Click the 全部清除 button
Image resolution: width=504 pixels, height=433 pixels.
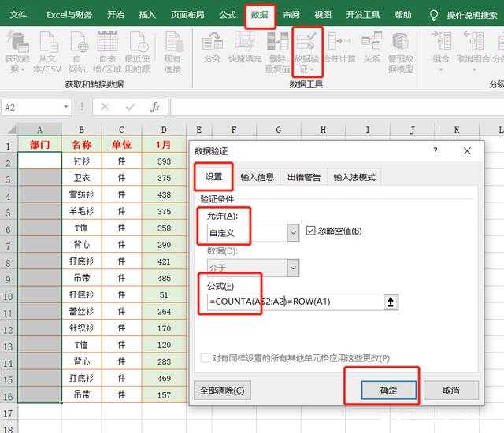(x=221, y=390)
